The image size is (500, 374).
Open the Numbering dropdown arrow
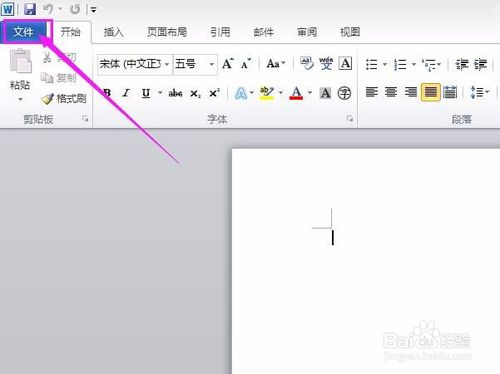[x=414, y=64]
